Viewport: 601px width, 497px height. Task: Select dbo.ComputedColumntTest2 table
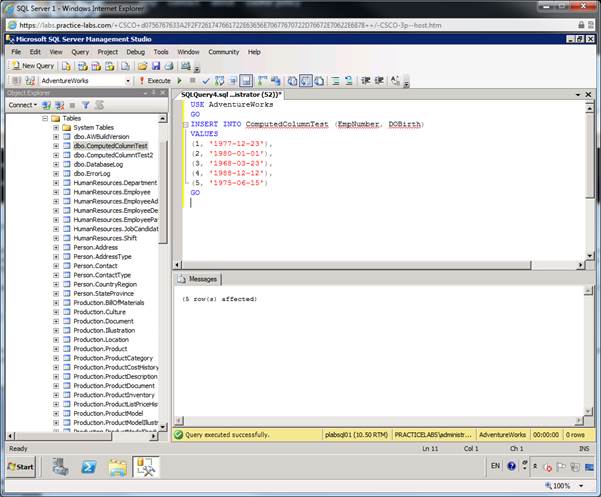[113, 155]
